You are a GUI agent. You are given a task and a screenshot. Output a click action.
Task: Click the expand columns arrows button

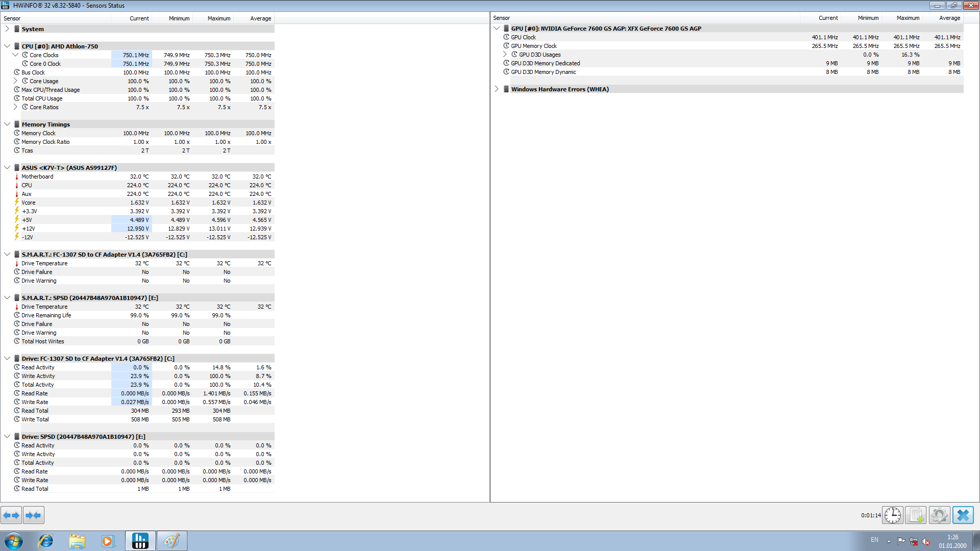tap(11, 515)
